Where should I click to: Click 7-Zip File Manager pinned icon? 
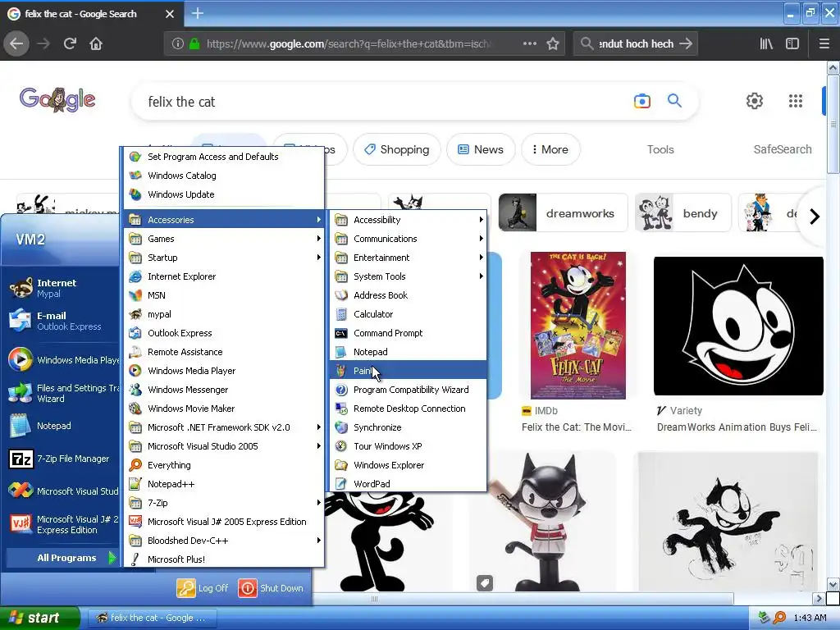[21, 459]
